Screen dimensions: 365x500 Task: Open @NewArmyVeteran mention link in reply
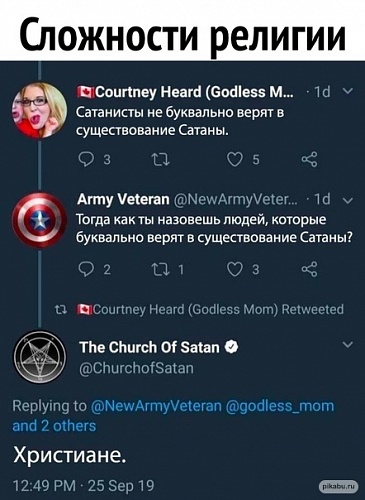click(x=156, y=406)
